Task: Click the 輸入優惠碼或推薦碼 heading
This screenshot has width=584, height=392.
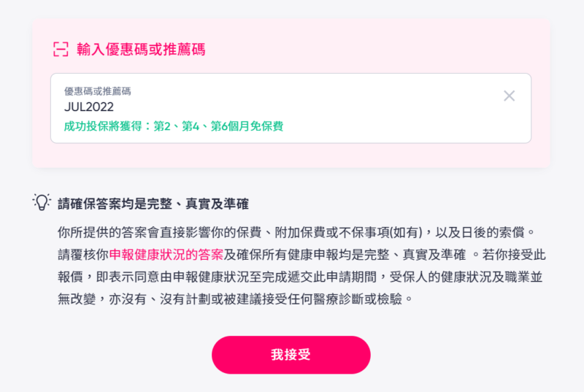Action: point(141,50)
